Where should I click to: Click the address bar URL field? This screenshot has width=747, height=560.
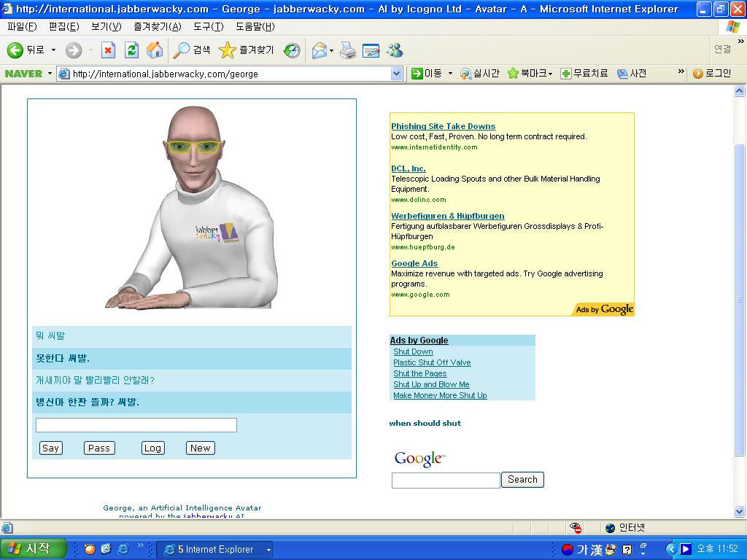click(x=230, y=74)
